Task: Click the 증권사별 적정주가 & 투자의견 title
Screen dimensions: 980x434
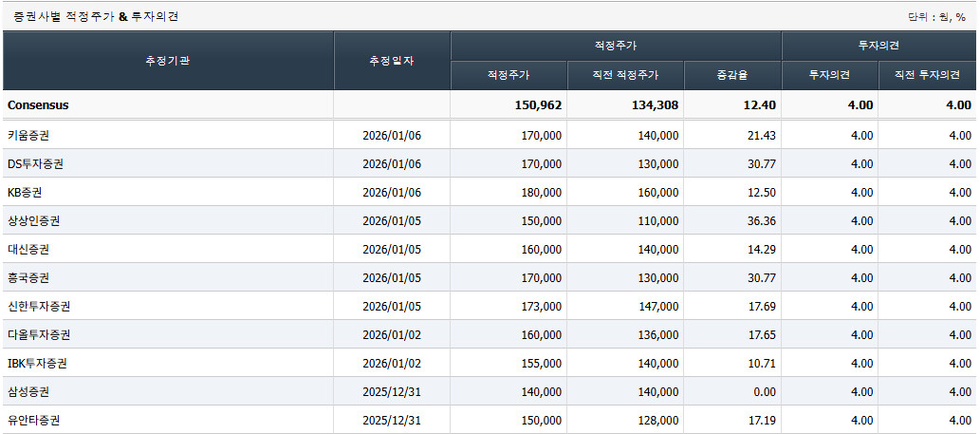Action: pyautogui.click(x=96, y=17)
